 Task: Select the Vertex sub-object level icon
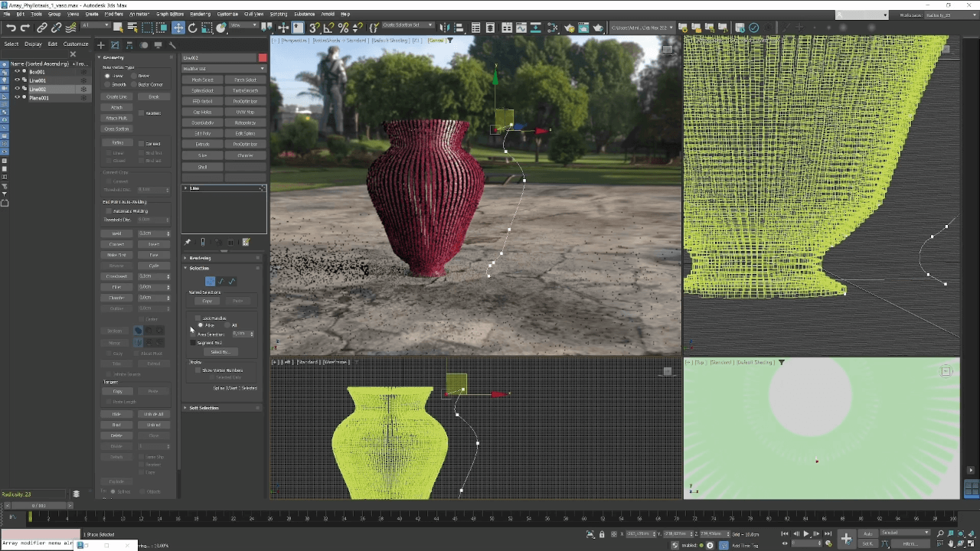[210, 281]
